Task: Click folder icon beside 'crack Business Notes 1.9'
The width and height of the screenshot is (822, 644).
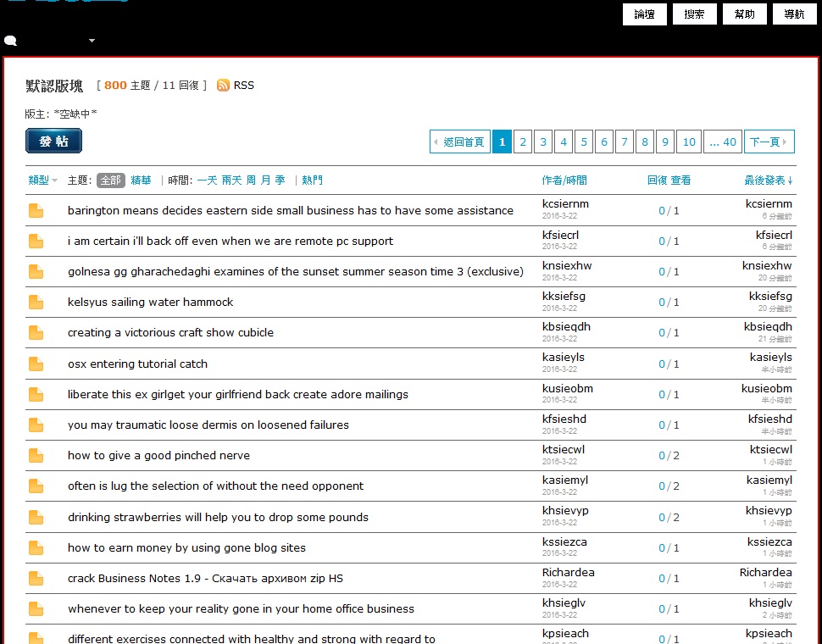Action: click(36, 579)
